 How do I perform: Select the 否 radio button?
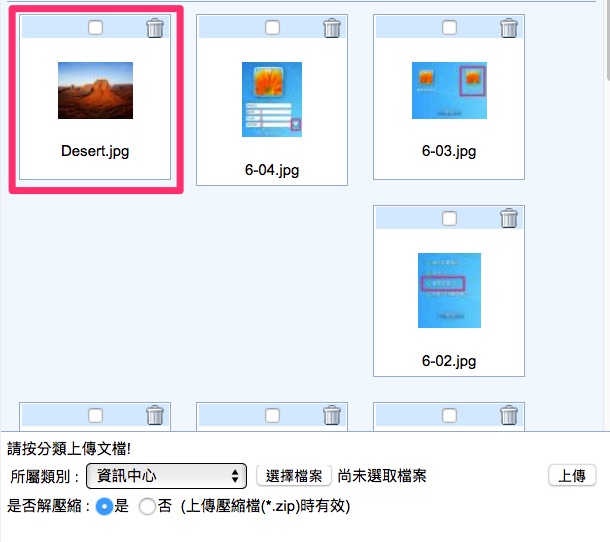(147, 507)
